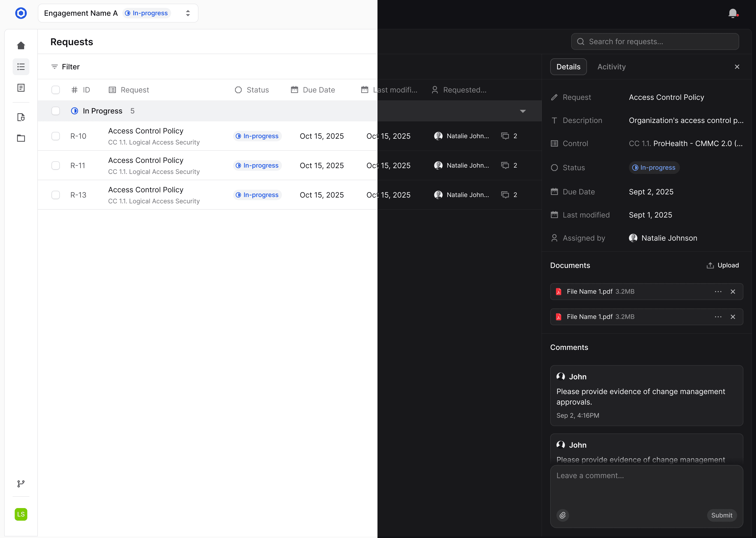
Task: Click the comments icon in R-13 row
Action: (x=505, y=195)
